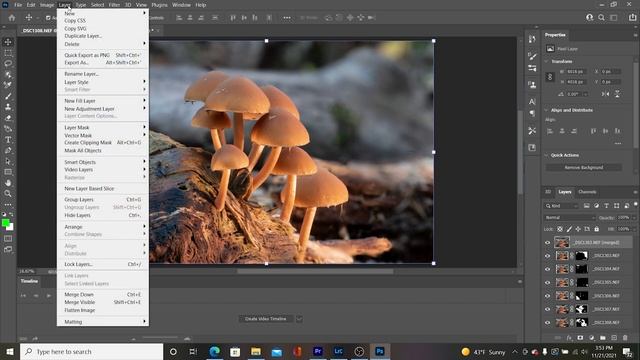Choose Merge Visible in Layer menu
The image size is (640, 360).
tap(102, 302)
